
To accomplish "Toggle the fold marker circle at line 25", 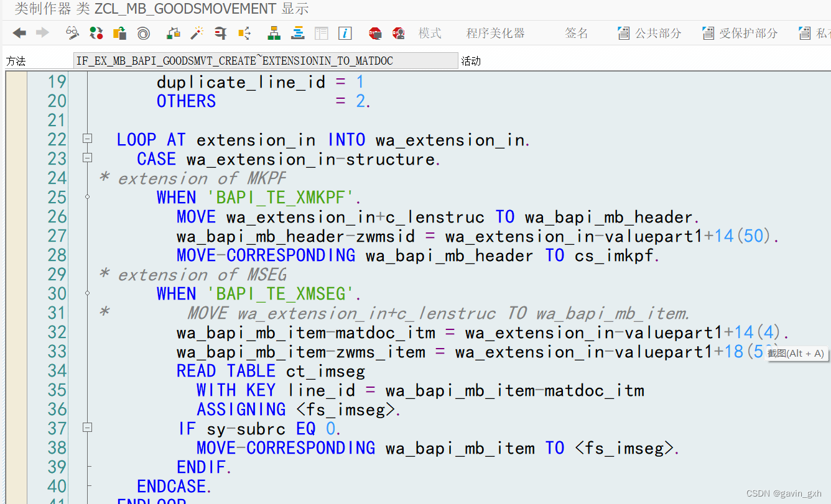I will 87,196.
